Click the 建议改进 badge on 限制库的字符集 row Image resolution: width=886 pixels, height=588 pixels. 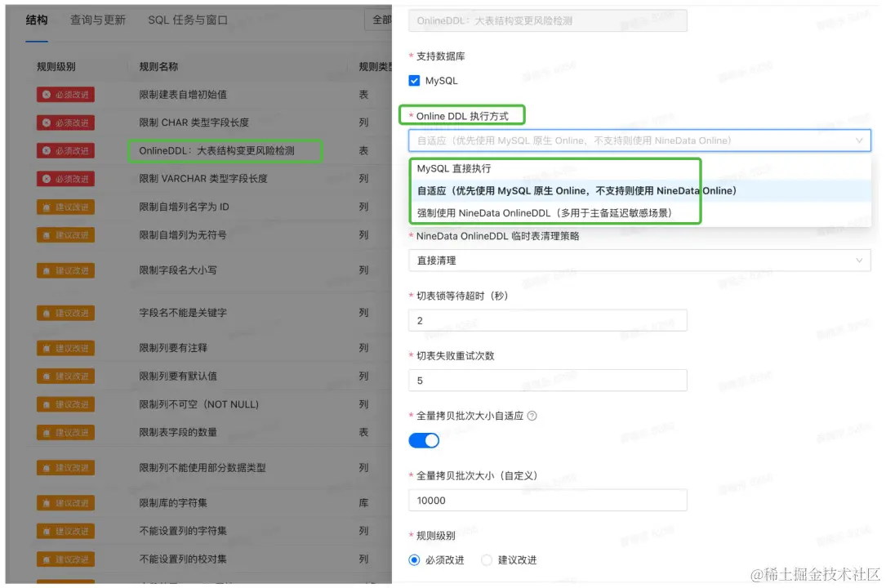tap(65, 503)
